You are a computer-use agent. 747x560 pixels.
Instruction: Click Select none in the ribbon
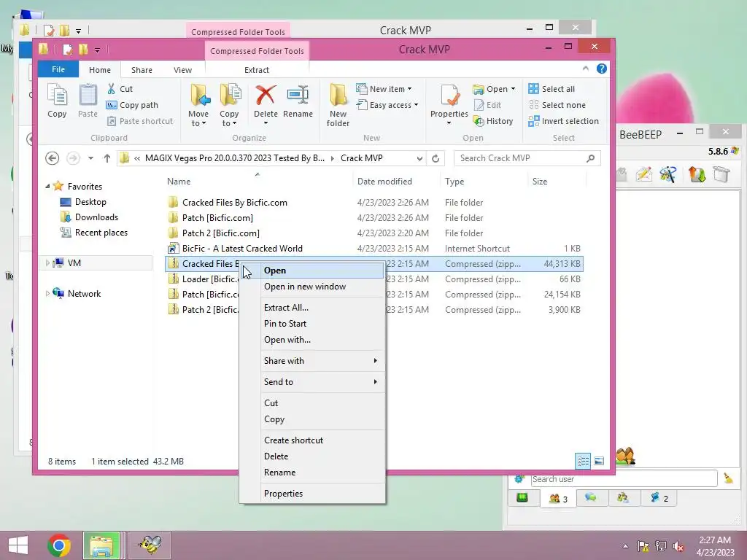[x=557, y=105]
